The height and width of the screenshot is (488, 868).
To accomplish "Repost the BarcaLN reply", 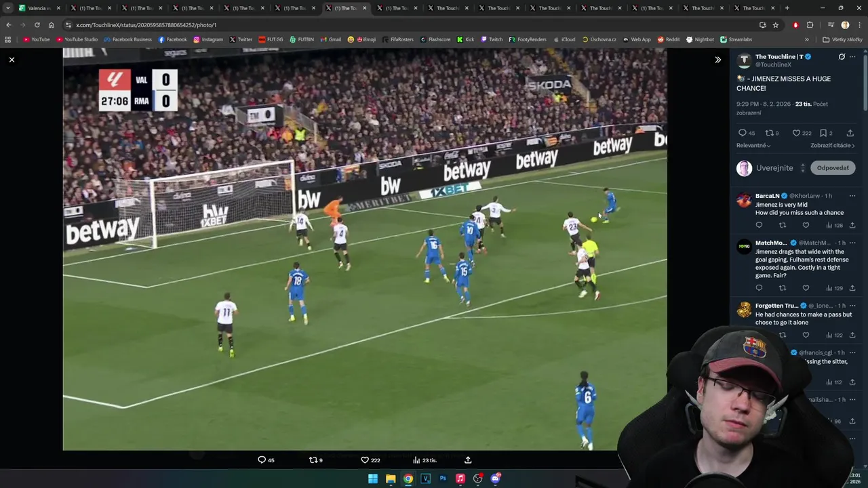I will (x=783, y=225).
